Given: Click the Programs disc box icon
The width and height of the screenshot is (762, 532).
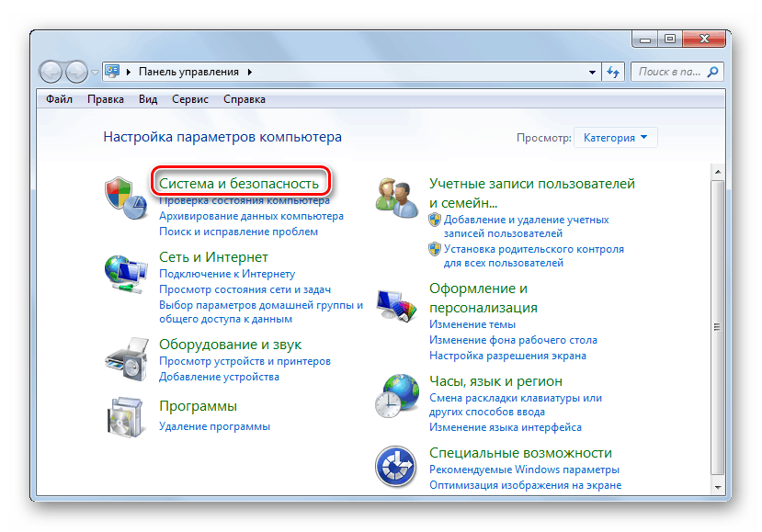Looking at the screenshot, I should click(127, 417).
